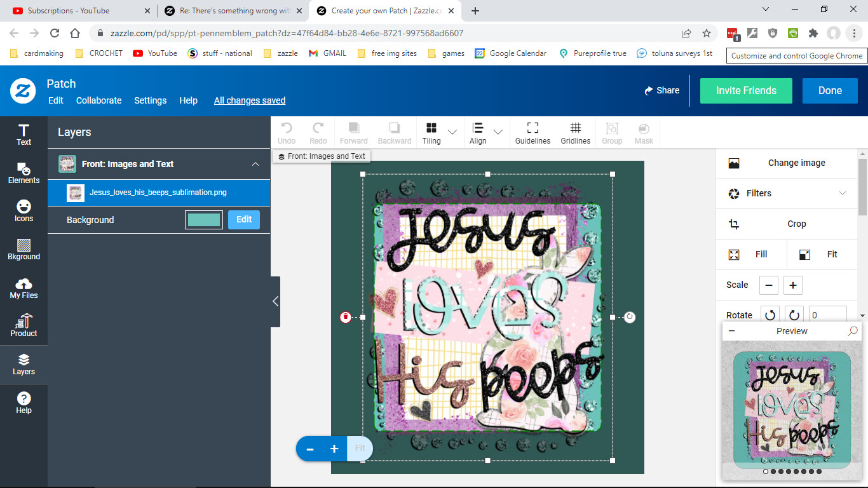Toggle Guidelines display
Viewport: 868px width, 488px height.
coord(532,133)
